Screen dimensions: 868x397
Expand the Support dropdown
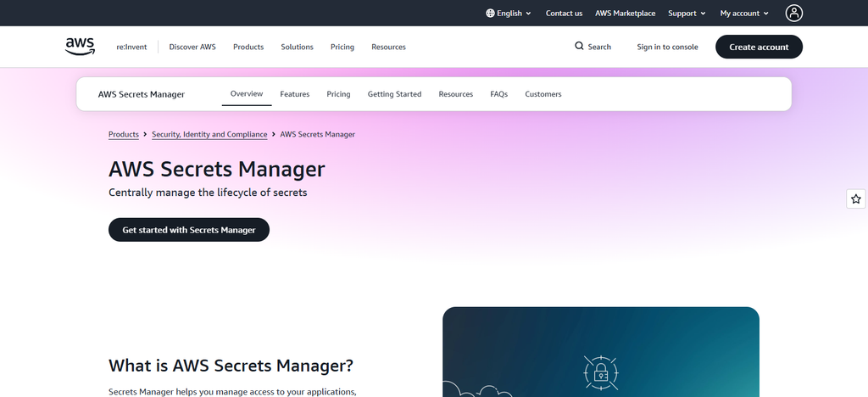(687, 14)
